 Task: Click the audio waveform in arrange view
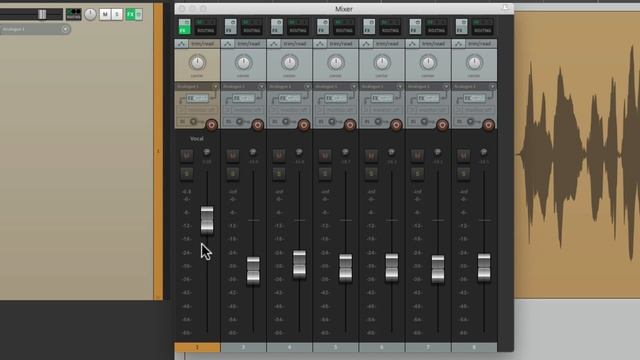click(x=577, y=155)
